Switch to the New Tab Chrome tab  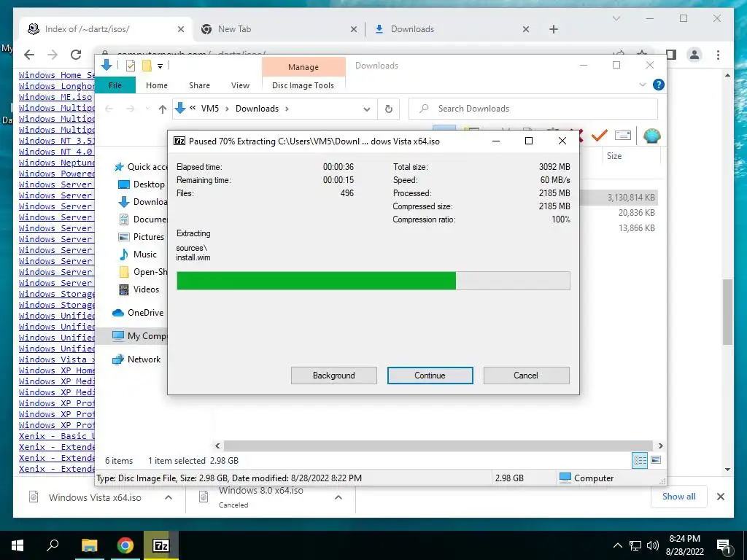[x=279, y=29]
